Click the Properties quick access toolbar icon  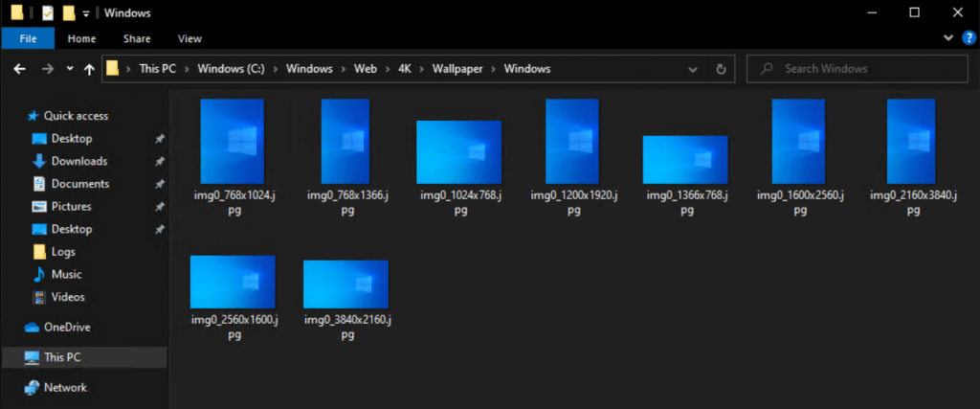(x=48, y=12)
